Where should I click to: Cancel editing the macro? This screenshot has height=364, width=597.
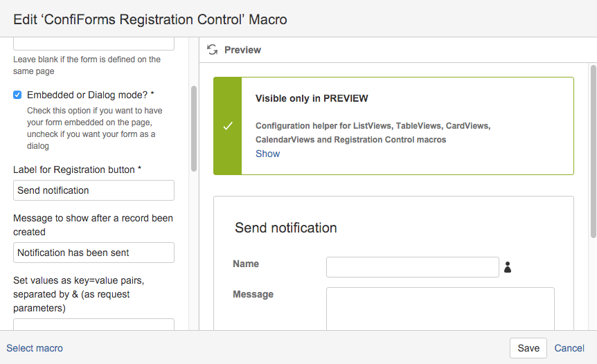click(x=569, y=348)
